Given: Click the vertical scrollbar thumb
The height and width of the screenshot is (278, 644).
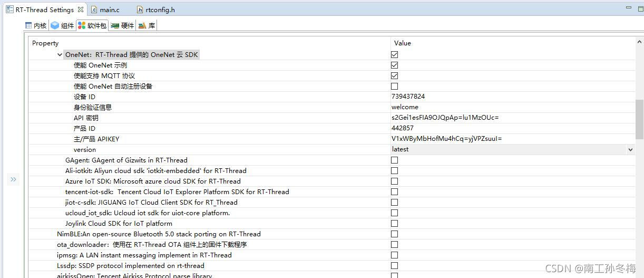Looking at the screenshot, I should 640,119.
